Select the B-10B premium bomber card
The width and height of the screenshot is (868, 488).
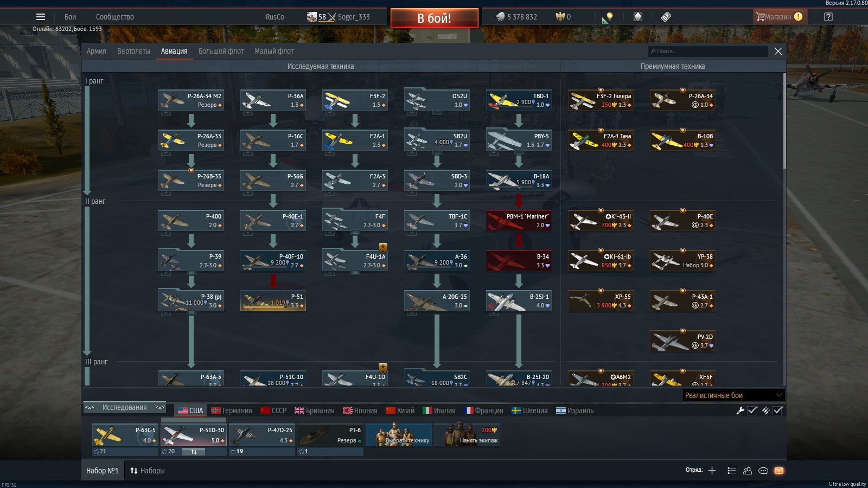682,140
